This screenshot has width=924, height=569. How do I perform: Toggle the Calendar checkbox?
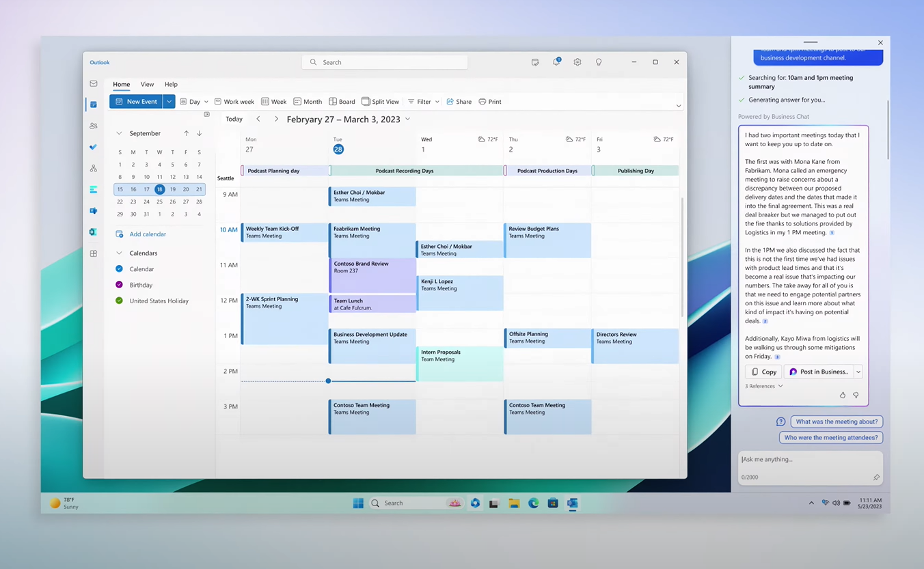coord(119,269)
